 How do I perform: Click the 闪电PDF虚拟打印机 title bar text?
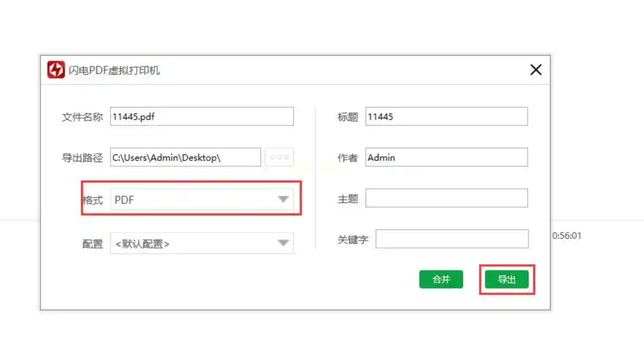[114, 70]
